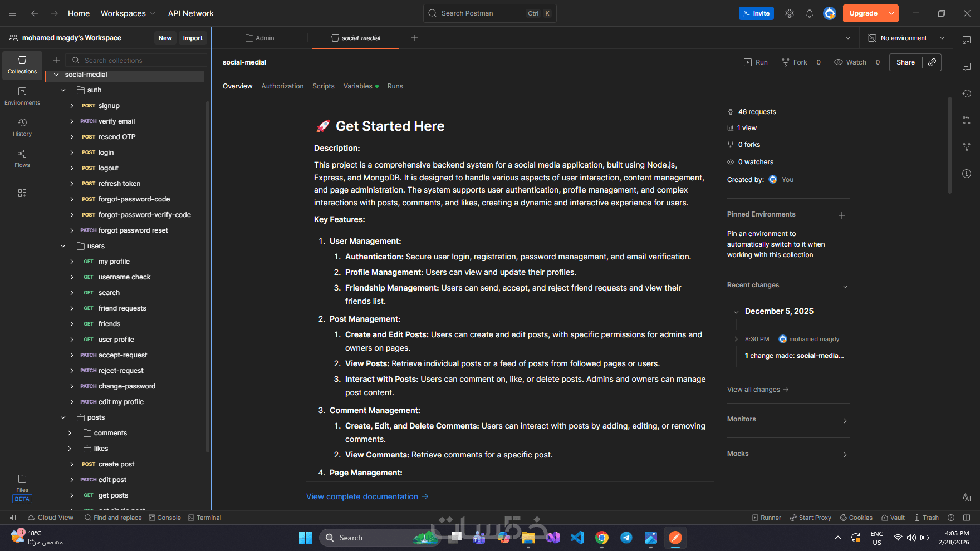The height and width of the screenshot is (551, 980).
Task: Open the Files BETA panel
Action: pos(22,488)
